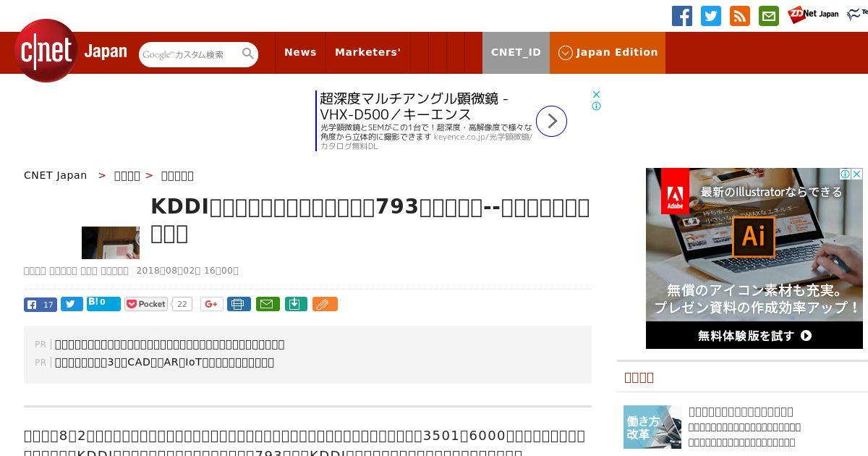This screenshot has width=868, height=456.
Task: Share article on Twitter button
Action: tap(72, 304)
